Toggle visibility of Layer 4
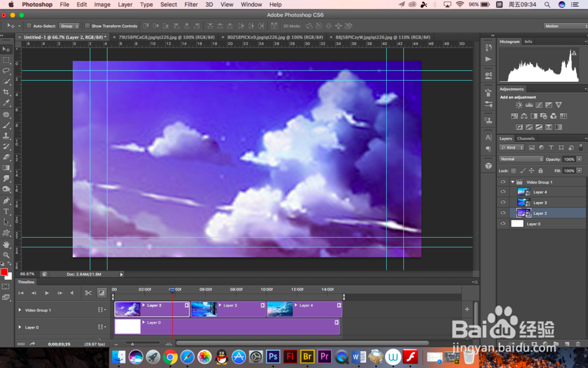The width and height of the screenshot is (588, 368). [503, 192]
